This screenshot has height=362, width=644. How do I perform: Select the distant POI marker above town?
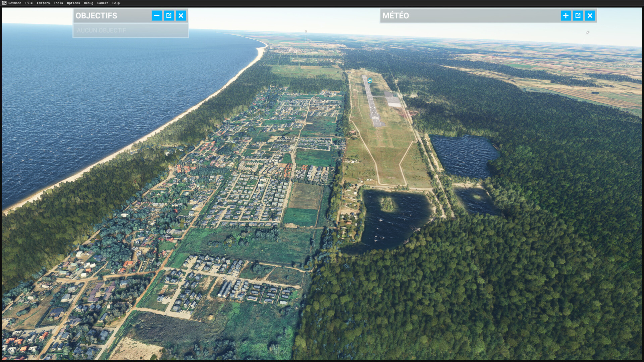pyautogui.click(x=306, y=32)
